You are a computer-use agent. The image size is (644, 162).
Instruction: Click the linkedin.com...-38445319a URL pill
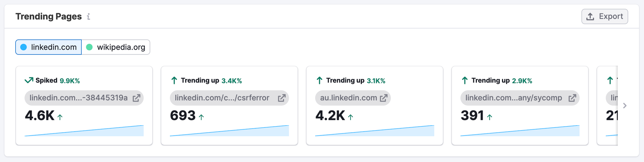pos(78,98)
